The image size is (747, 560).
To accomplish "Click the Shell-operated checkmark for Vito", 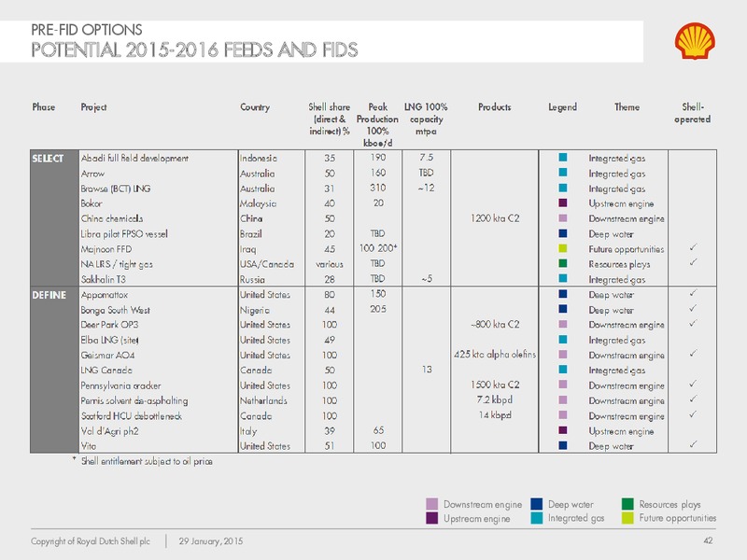I will (693, 444).
